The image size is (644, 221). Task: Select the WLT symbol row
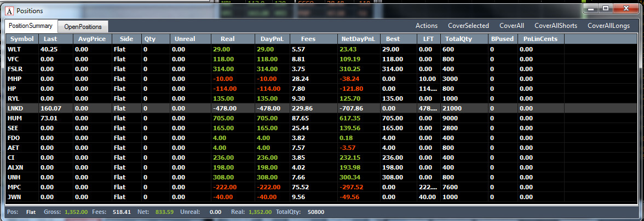click(x=322, y=49)
